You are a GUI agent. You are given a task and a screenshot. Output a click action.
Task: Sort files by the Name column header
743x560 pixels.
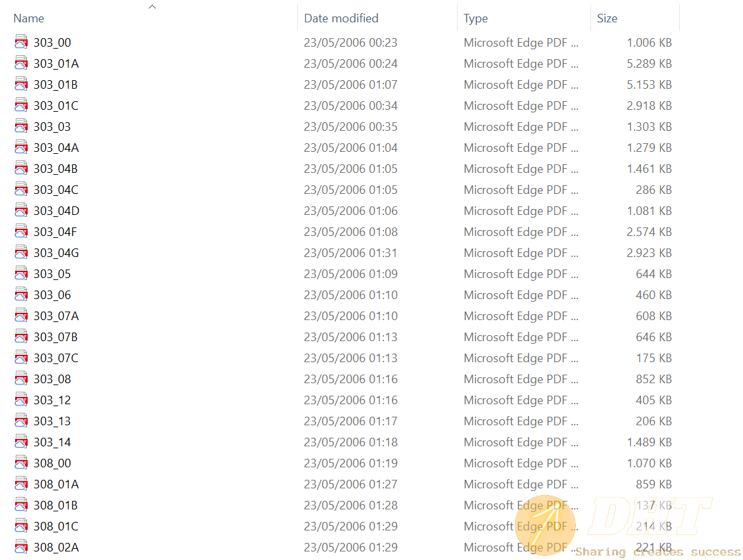pos(29,18)
